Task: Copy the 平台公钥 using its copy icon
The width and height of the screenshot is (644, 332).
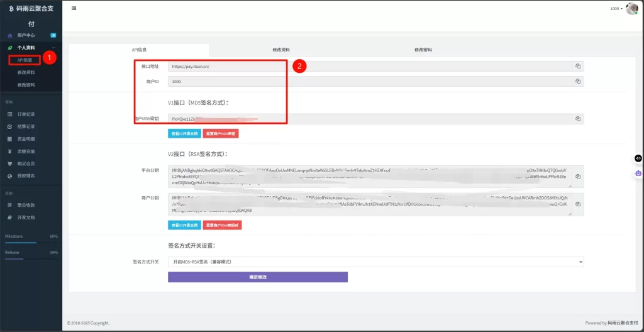Action: coord(577,177)
